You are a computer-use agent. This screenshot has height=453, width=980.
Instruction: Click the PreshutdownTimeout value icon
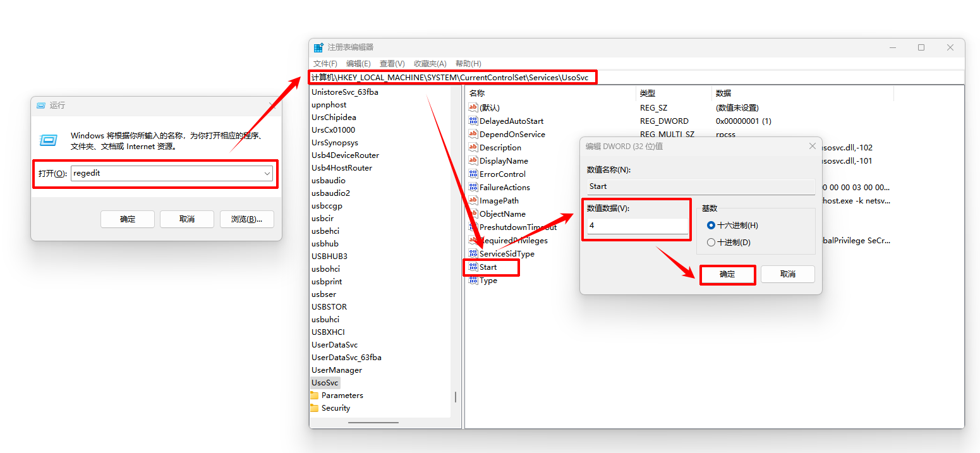473,227
